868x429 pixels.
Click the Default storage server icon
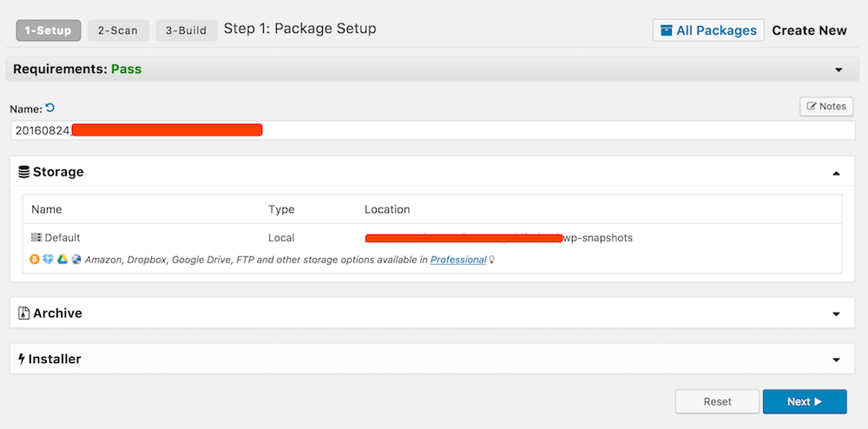36,237
